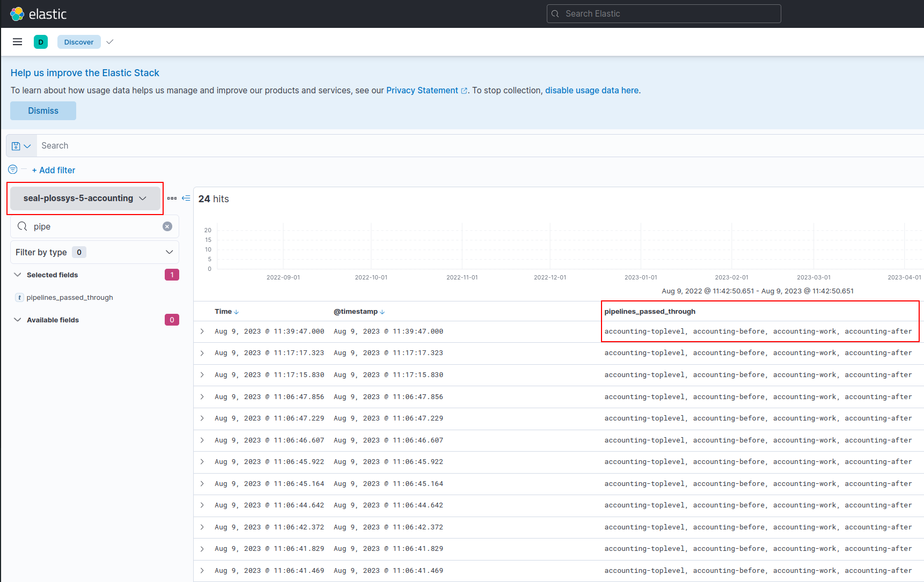Open the disable usage data here link

point(592,90)
